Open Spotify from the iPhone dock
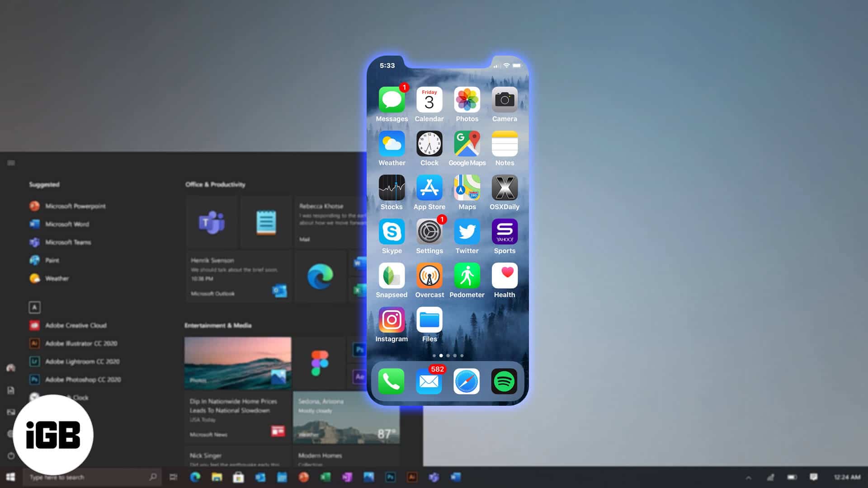The width and height of the screenshot is (868, 488). tap(504, 381)
